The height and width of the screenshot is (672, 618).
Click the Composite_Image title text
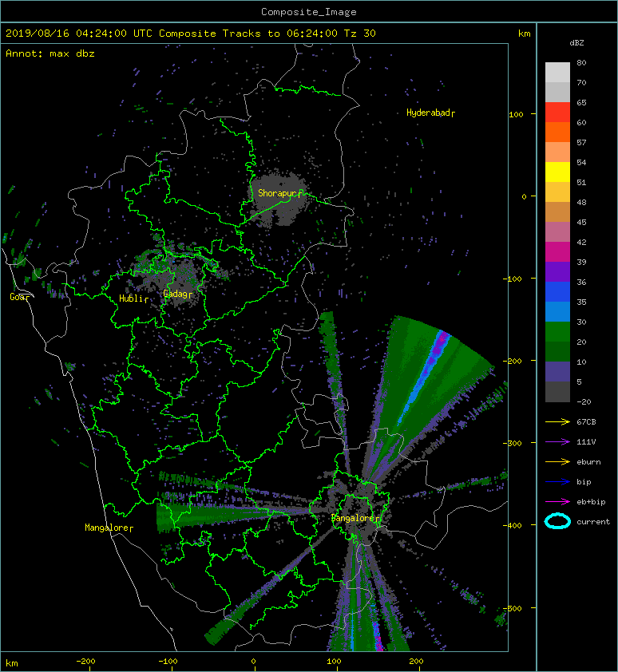(309, 12)
